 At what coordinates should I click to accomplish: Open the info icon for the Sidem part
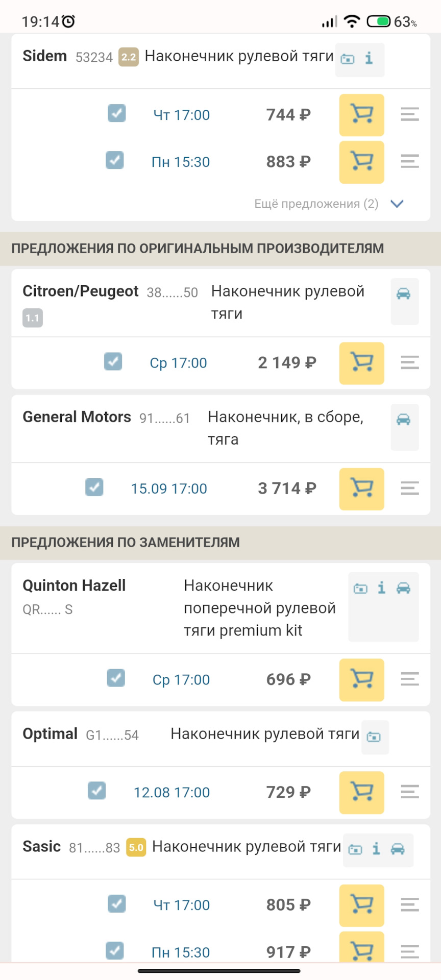click(x=369, y=59)
